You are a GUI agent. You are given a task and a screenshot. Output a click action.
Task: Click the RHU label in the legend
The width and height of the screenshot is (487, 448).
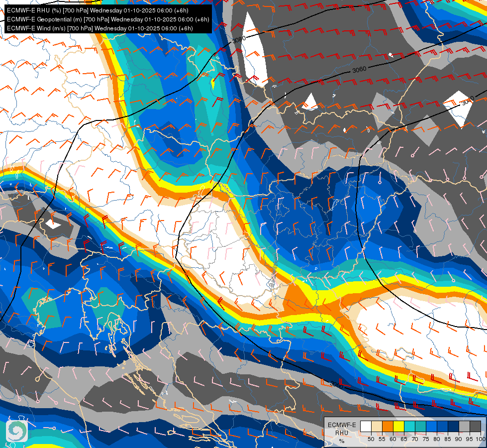pos(342,433)
